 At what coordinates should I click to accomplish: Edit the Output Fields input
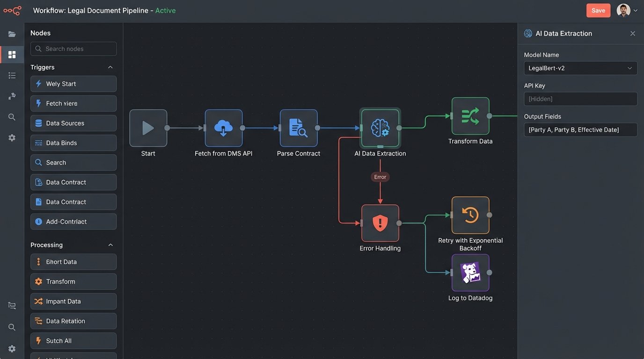coord(580,129)
